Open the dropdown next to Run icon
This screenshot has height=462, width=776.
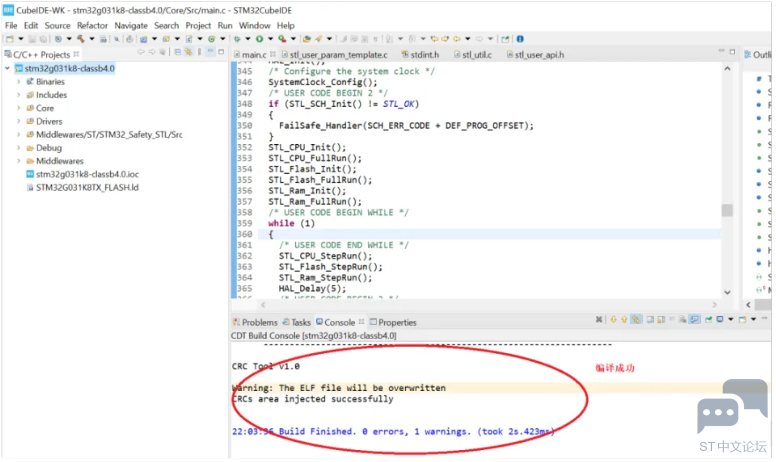(x=270, y=39)
